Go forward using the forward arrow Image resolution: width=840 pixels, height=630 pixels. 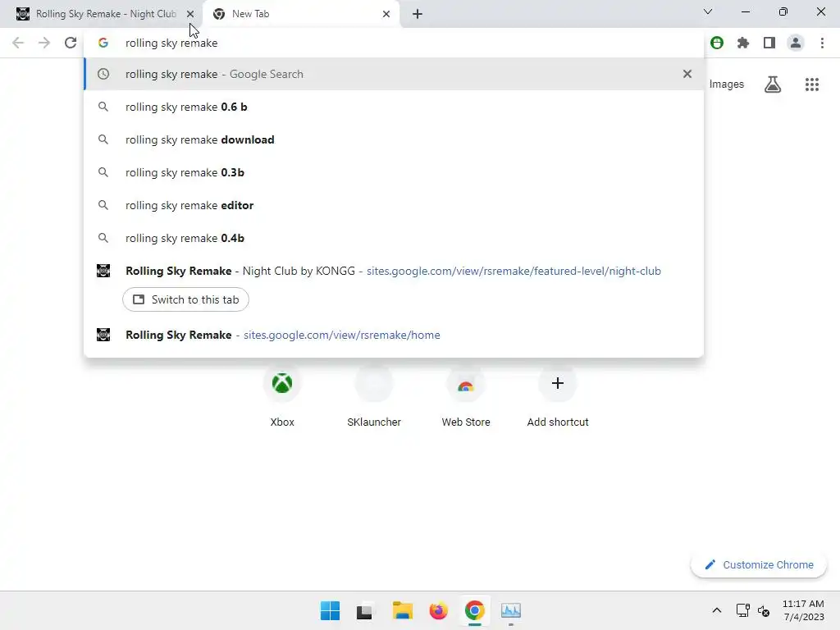(x=44, y=43)
